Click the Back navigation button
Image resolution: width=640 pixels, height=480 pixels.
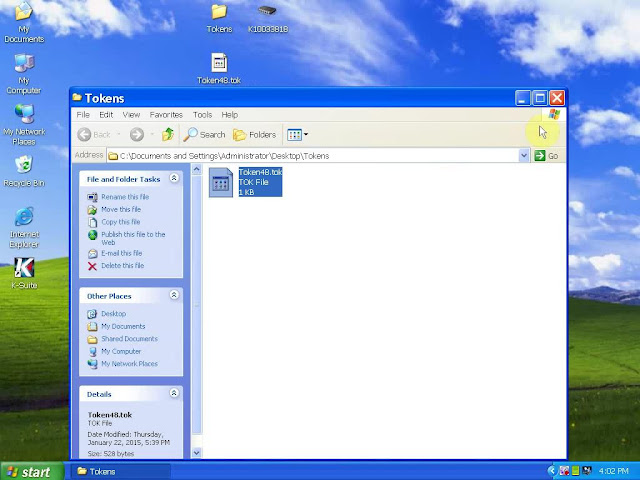pyautogui.click(x=94, y=134)
